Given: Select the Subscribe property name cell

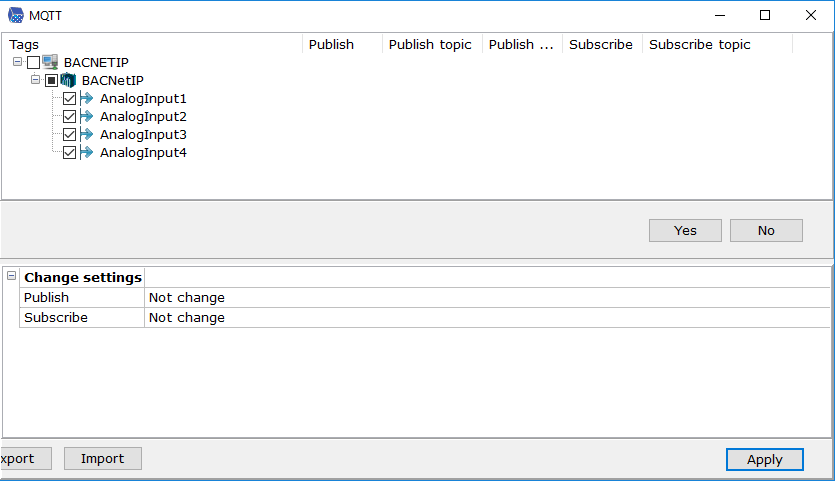Looking at the screenshot, I should click(x=82, y=317).
